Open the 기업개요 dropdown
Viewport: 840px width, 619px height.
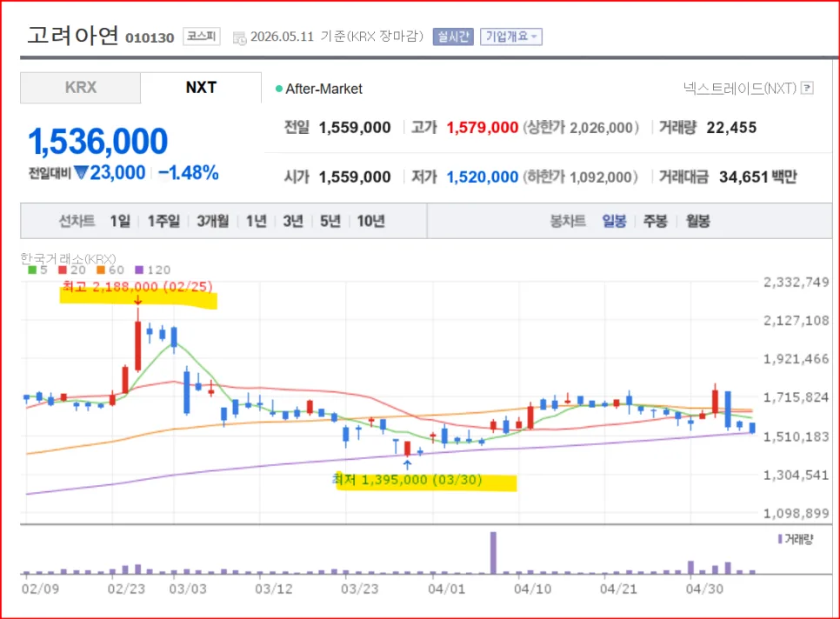pos(511,37)
